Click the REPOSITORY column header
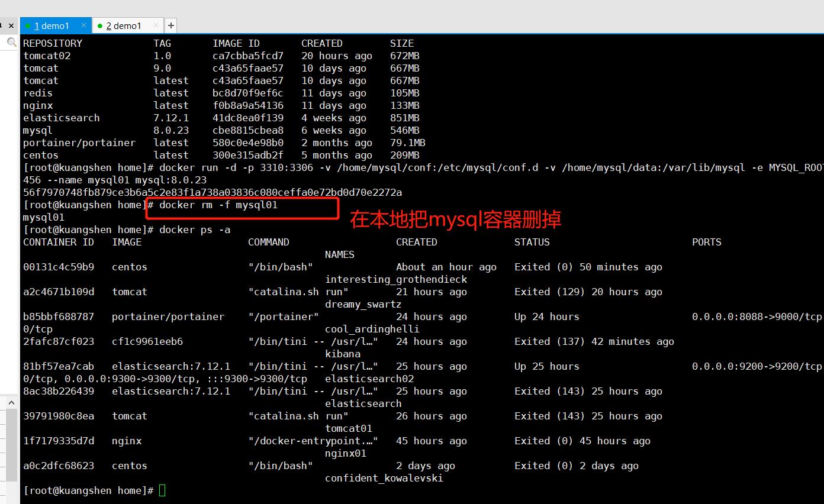The height and width of the screenshot is (504, 824). pos(53,43)
